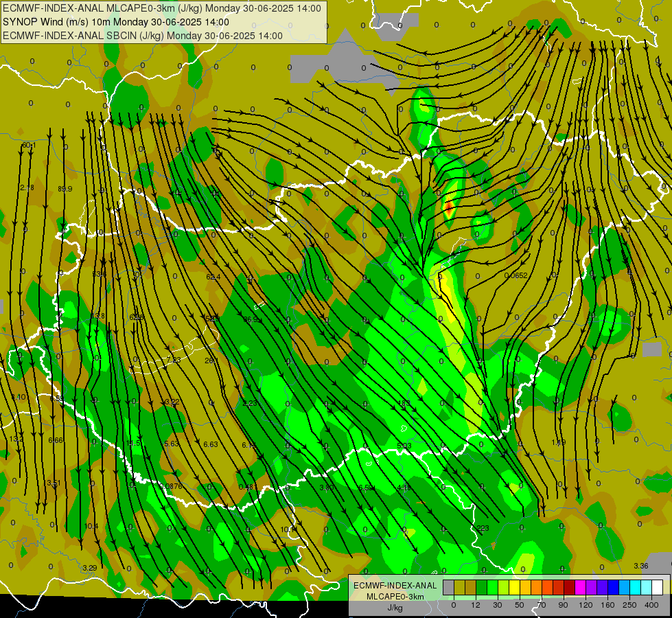Screen dimensions: 672x618
Task: Click legend scale value 250
Action: tap(629, 605)
